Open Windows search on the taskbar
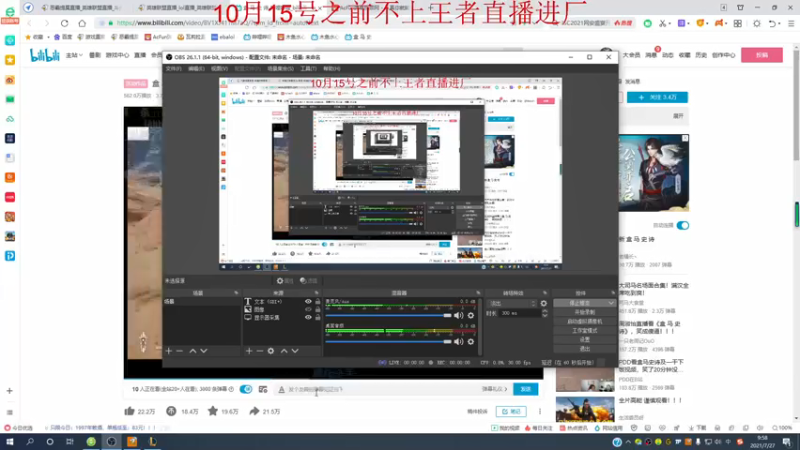 coord(30,442)
